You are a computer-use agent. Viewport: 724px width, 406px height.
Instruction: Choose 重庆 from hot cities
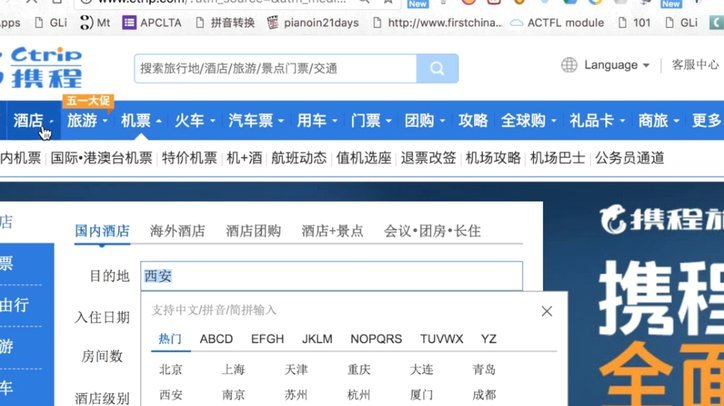tap(359, 370)
